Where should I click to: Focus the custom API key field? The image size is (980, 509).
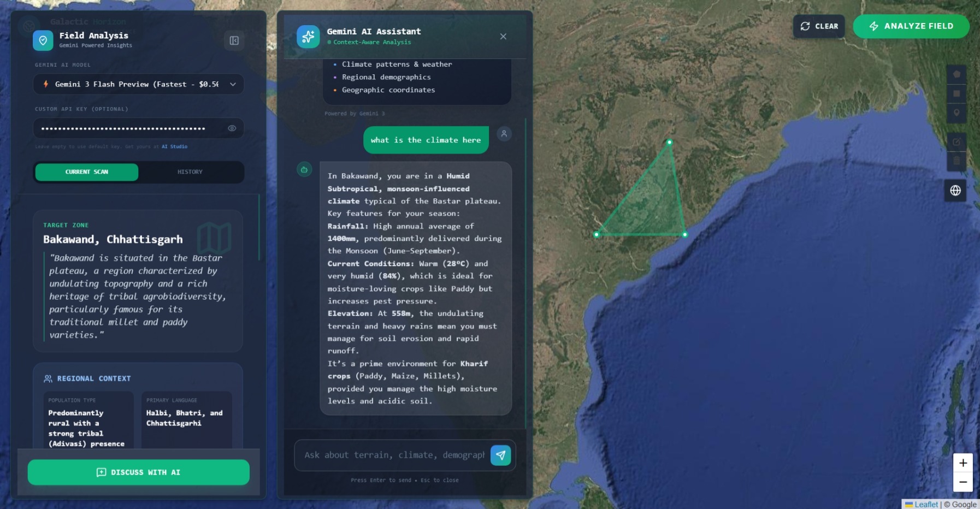[x=139, y=128]
